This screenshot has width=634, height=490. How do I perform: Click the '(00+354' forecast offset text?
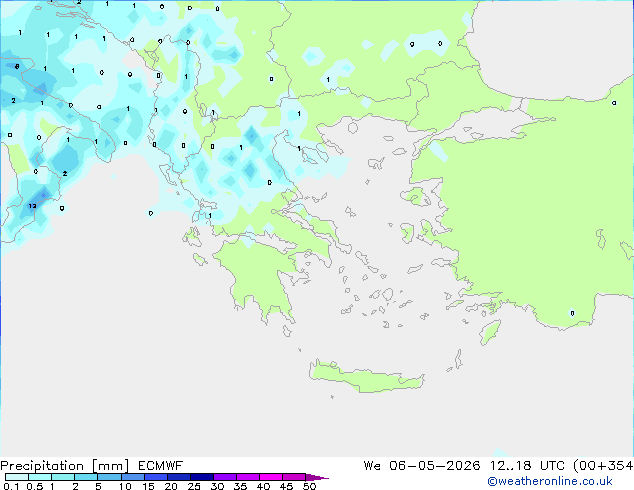[603, 466]
